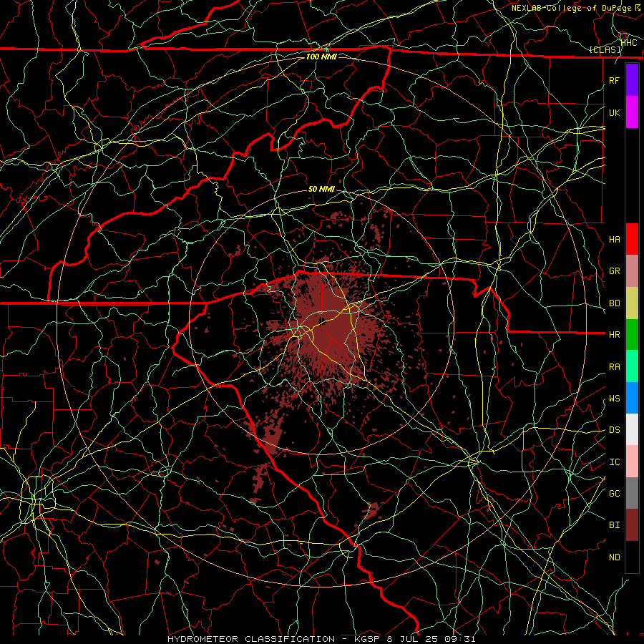Screen dimensions: 644x644
Task: Click the RA legend label
Action: [614, 367]
